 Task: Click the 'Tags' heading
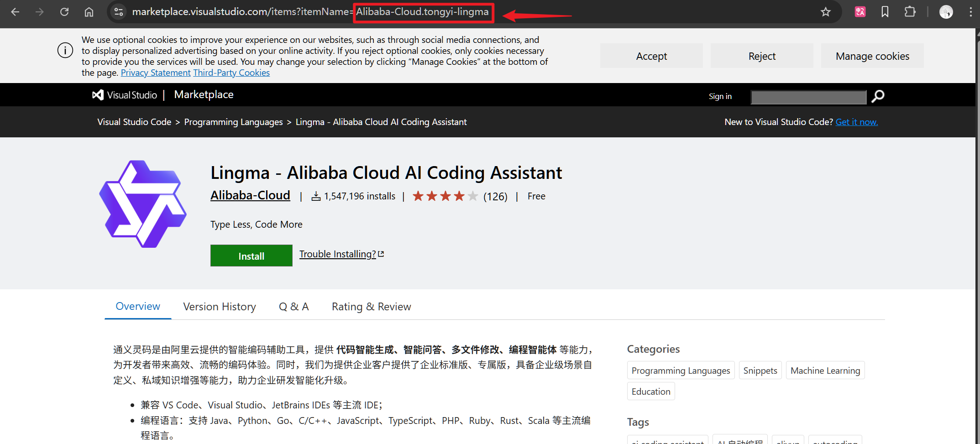[638, 422]
